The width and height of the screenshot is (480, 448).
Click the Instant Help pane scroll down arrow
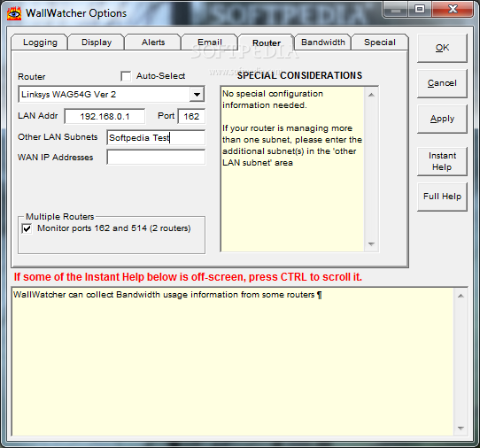461,429
